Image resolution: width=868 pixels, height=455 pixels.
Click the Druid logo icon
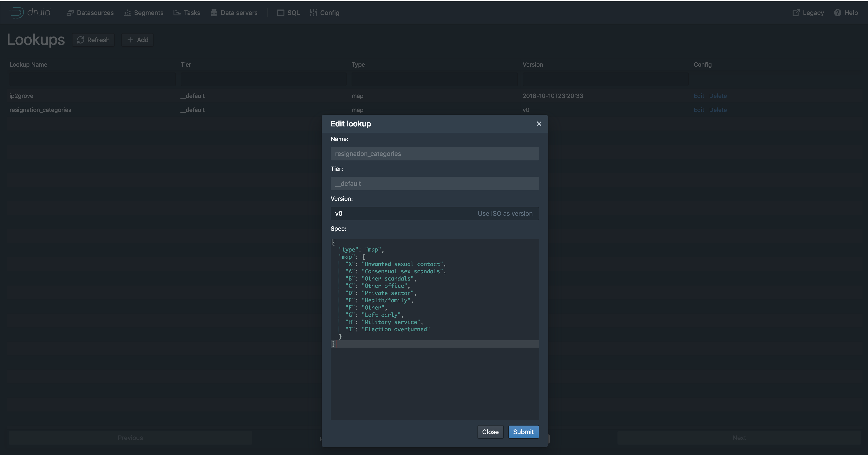pos(16,13)
